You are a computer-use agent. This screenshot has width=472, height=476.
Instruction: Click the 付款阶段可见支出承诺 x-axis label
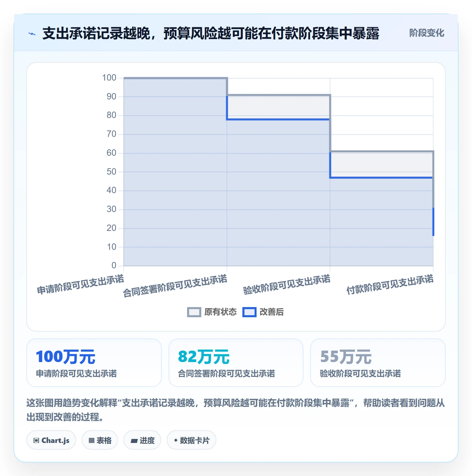(x=390, y=285)
